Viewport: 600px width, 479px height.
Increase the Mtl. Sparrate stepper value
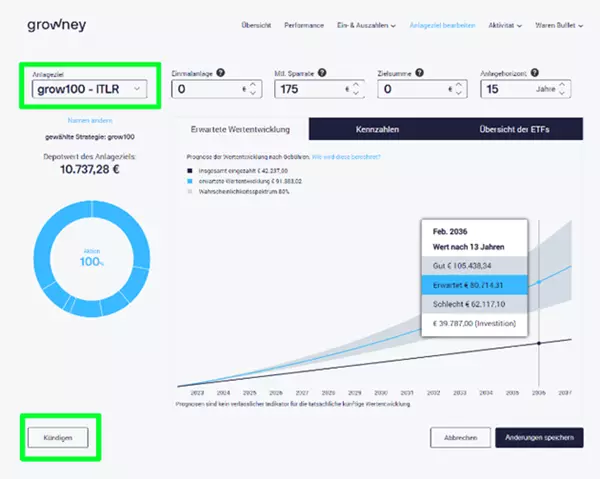pyautogui.click(x=356, y=85)
